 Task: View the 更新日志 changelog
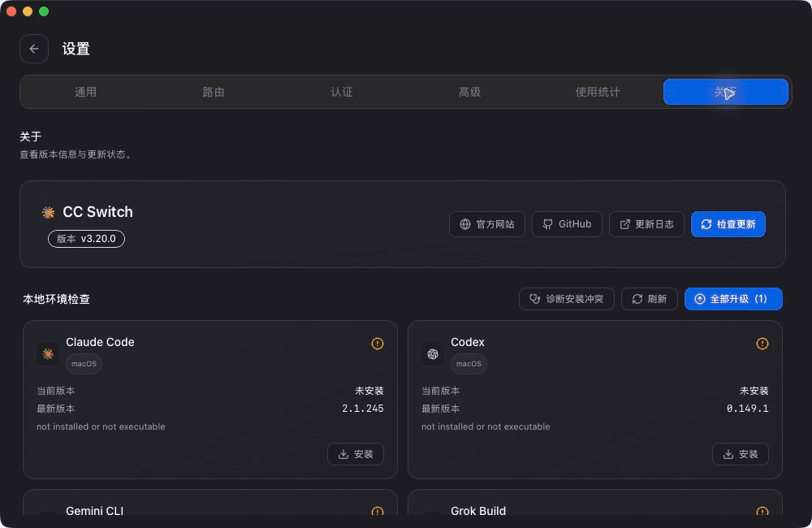pyautogui.click(x=647, y=224)
